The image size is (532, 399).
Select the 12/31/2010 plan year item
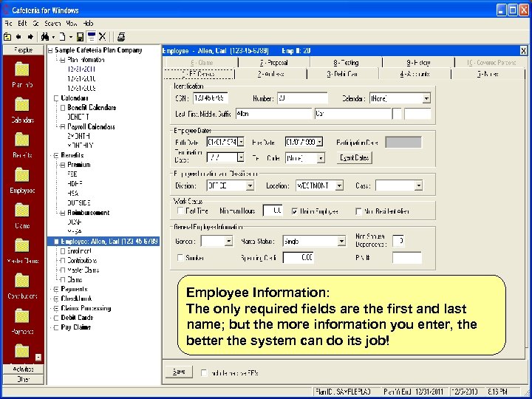[x=81, y=79]
